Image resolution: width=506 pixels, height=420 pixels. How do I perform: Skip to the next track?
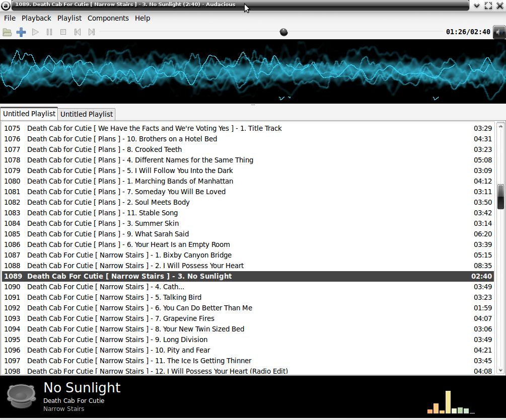pyautogui.click(x=92, y=32)
